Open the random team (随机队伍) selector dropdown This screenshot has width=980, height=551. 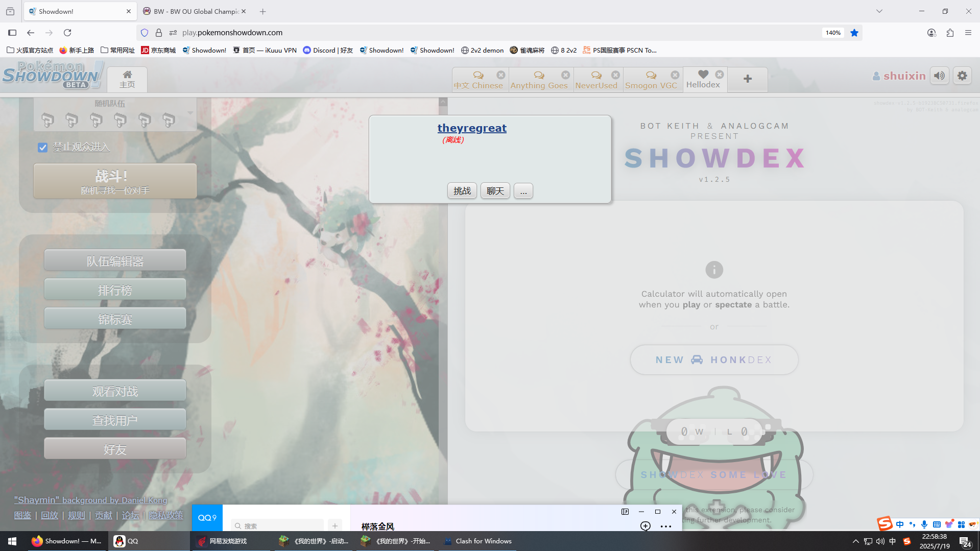pos(115,115)
